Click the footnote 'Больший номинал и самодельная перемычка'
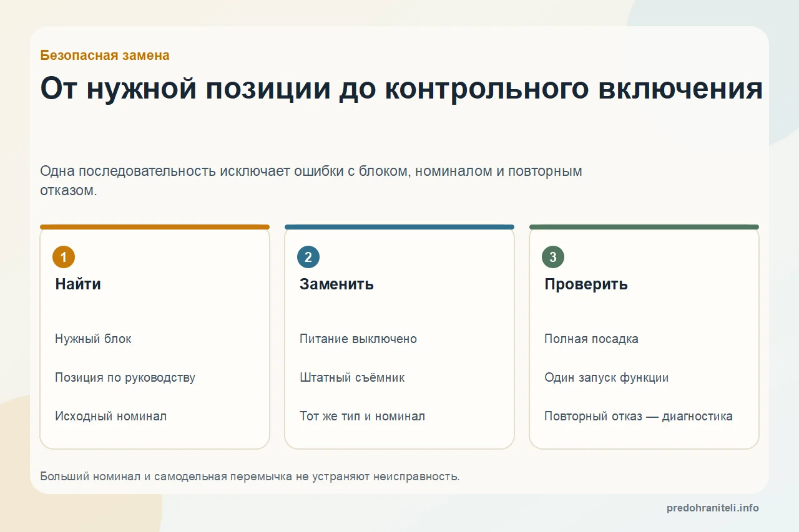This screenshot has width=799, height=532. [250, 476]
